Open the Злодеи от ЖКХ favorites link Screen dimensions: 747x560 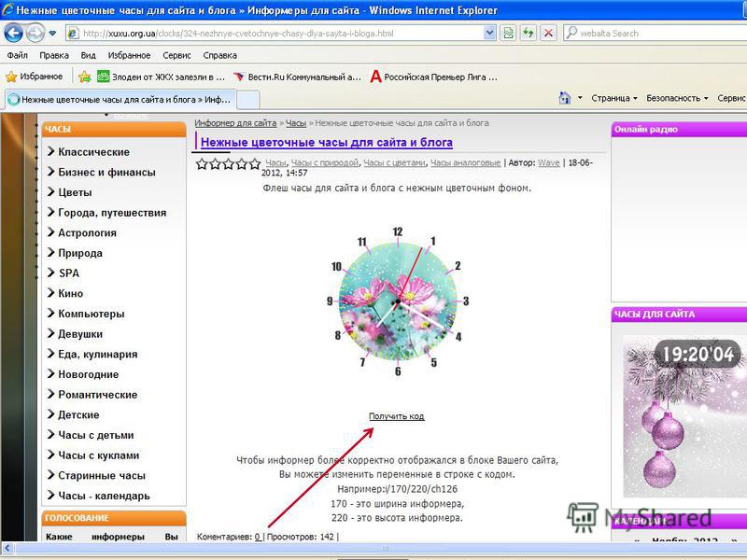[x=161, y=77]
